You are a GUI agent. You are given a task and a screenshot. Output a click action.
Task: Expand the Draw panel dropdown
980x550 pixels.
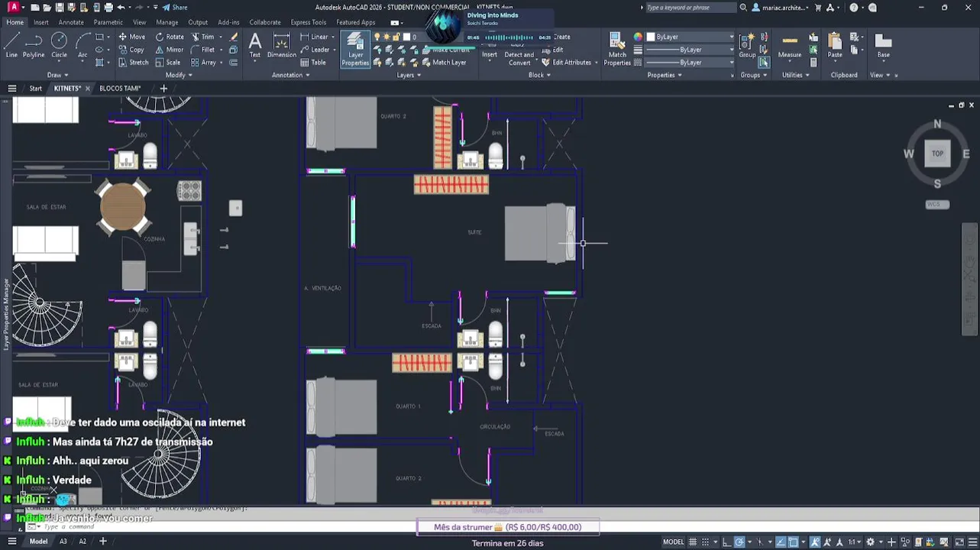click(58, 75)
